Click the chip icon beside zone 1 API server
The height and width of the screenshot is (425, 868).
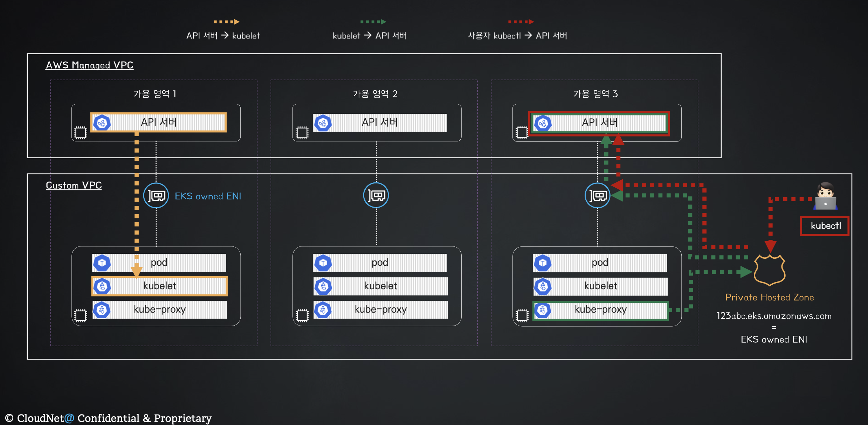click(81, 133)
